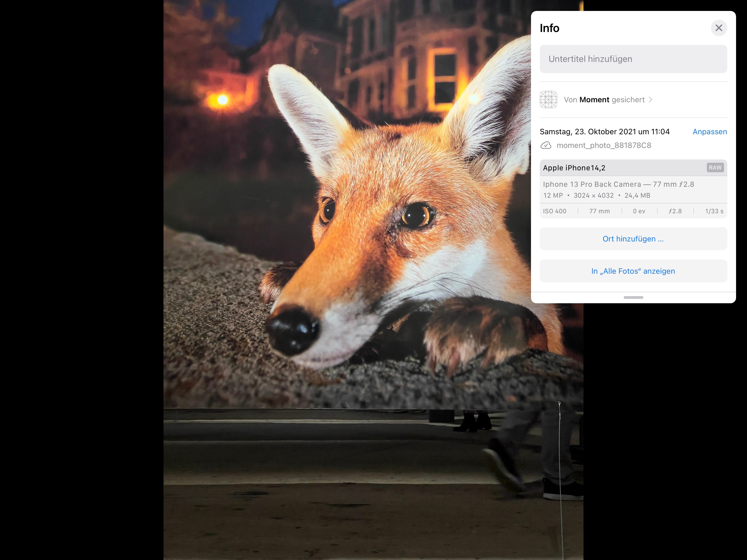Tap the Apple iPhone14,2 camera header

(x=574, y=168)
